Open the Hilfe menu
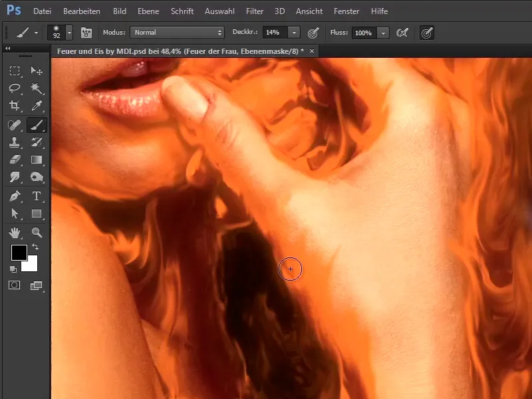This screenshot has height=399, width=532. 379,11
